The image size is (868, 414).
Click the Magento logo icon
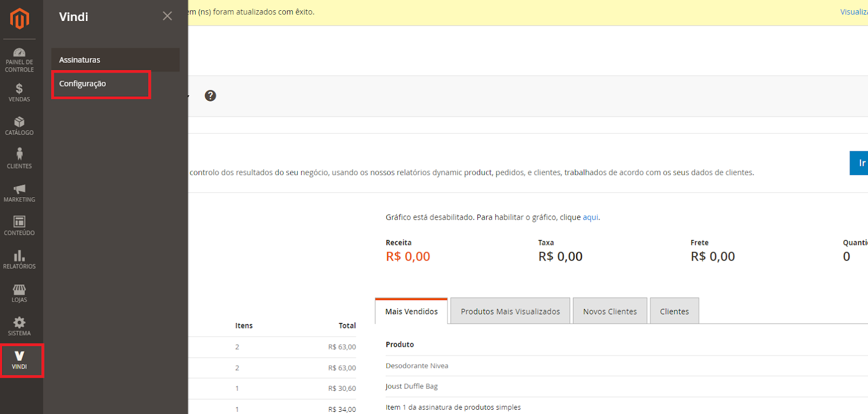(20, 18)
